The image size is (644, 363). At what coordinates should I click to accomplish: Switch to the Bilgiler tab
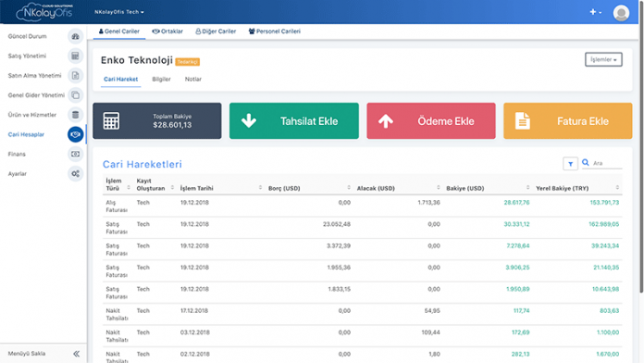[161, 79]
